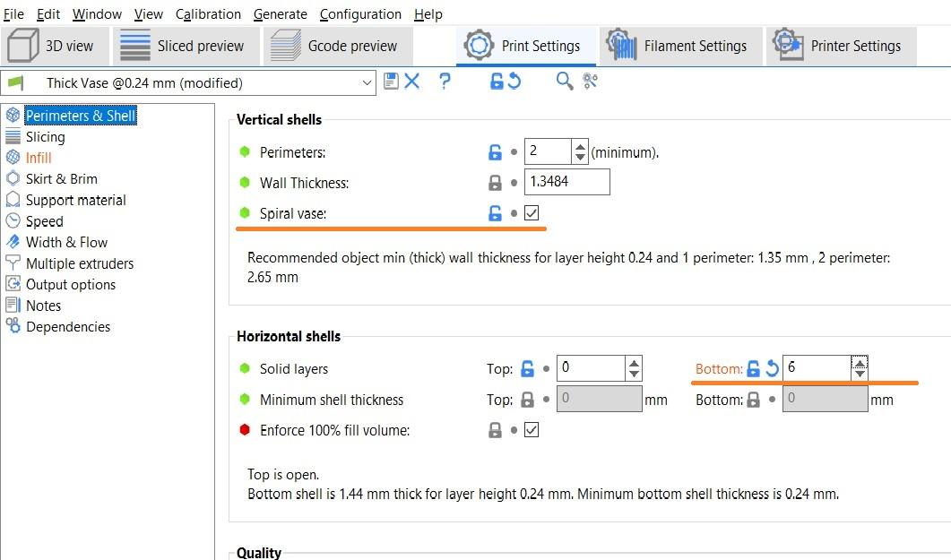
Task: Open the Edit menu
Action: pyautogui.click(x=48, y=14)
